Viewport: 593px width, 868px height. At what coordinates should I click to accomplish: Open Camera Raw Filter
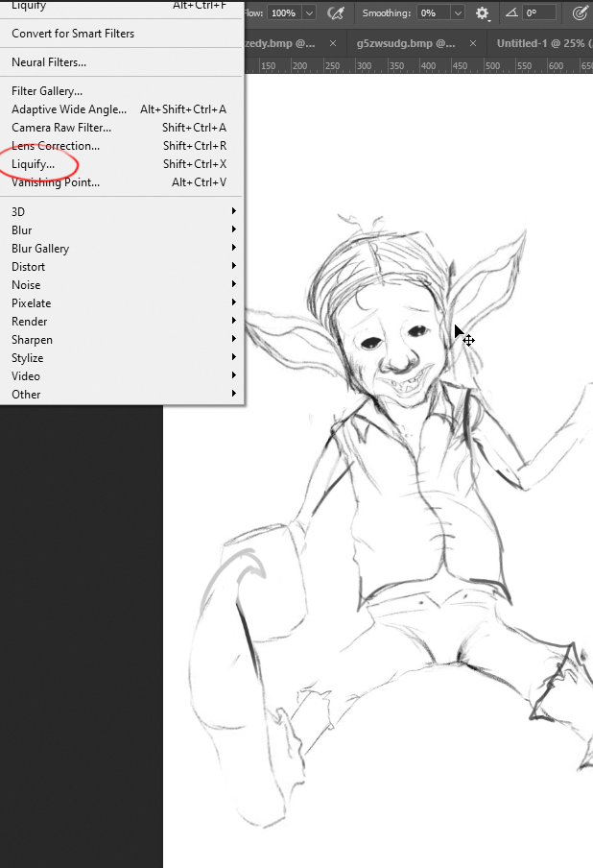61,128
